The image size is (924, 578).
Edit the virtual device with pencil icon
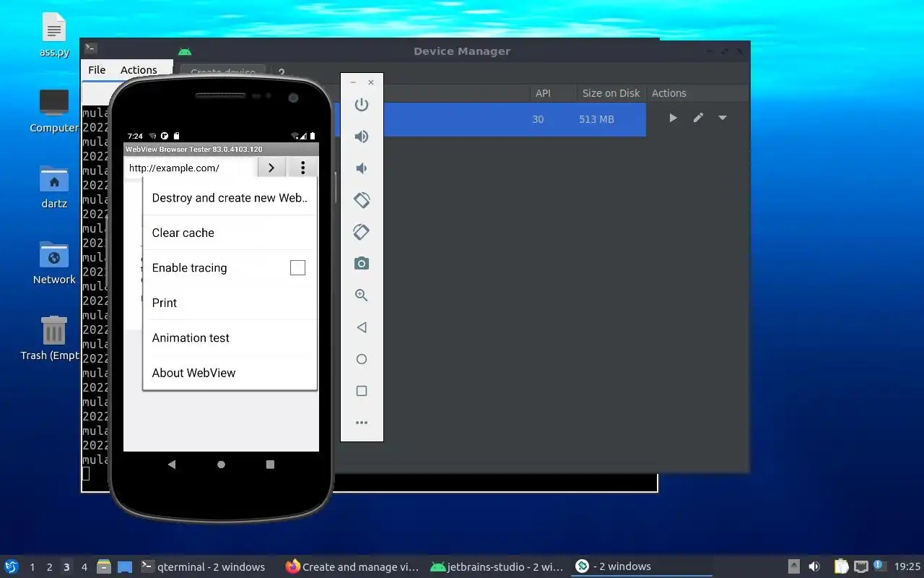pyautogui.click(x=698, y=118)
